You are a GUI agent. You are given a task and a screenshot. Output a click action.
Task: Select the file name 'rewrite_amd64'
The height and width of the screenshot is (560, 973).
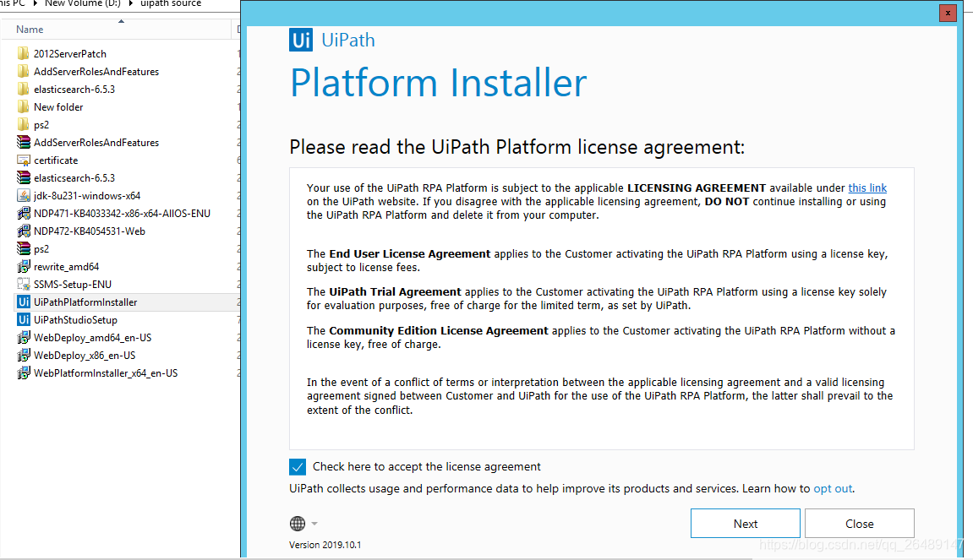coord(67,267)
